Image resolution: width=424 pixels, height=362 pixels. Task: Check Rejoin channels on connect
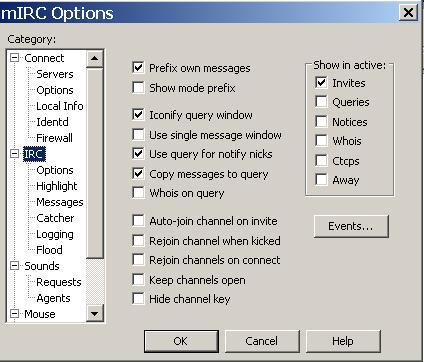pos(138,260)
